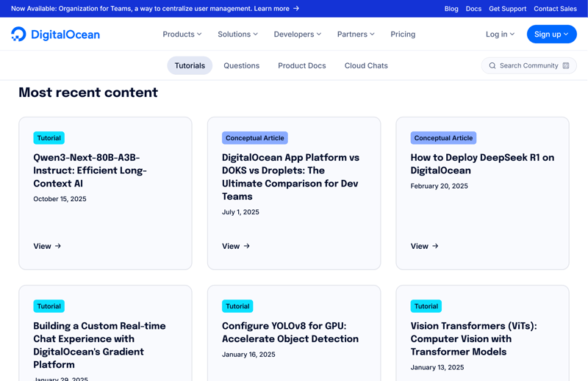Click the arrow next to View on Qwen3 card
Screen dimensions: 588x381
(x=58, y=246)
